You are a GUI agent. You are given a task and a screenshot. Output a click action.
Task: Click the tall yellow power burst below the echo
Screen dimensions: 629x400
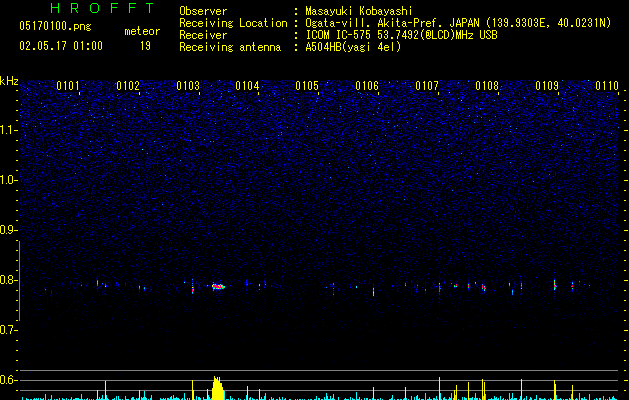pyautogui.click(x=217, y=388)
